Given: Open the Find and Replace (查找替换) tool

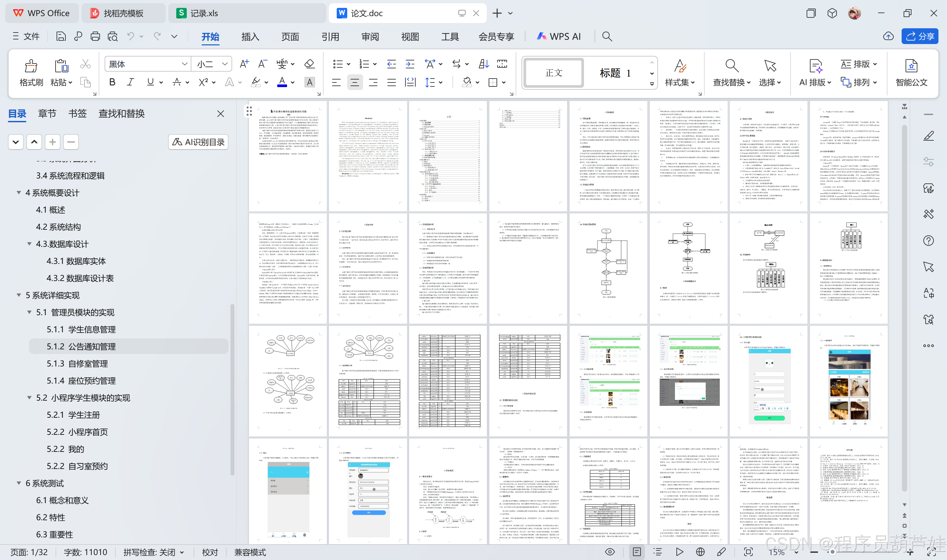Looking at the screenshot, I should (732, 73).
